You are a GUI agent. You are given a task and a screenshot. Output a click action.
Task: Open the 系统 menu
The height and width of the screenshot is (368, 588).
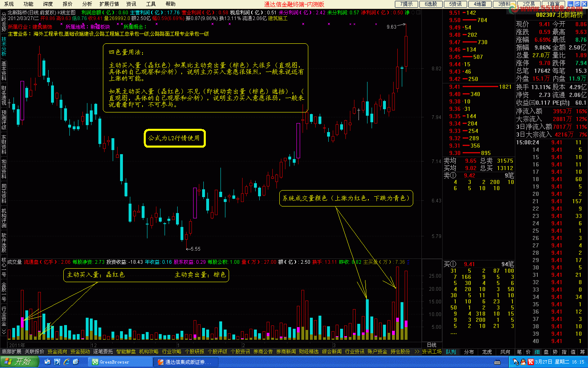pos(9,4)
